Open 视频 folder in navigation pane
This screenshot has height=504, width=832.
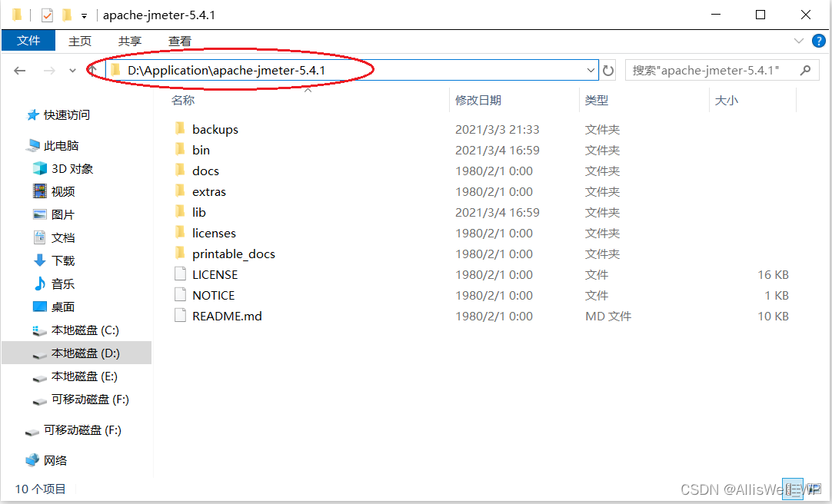(x=54, y=191)
